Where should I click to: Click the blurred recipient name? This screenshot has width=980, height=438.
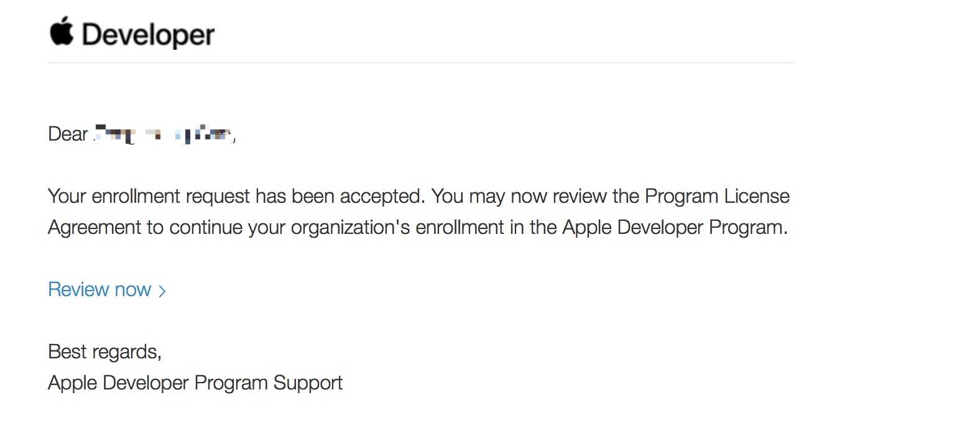coord(162,134)
